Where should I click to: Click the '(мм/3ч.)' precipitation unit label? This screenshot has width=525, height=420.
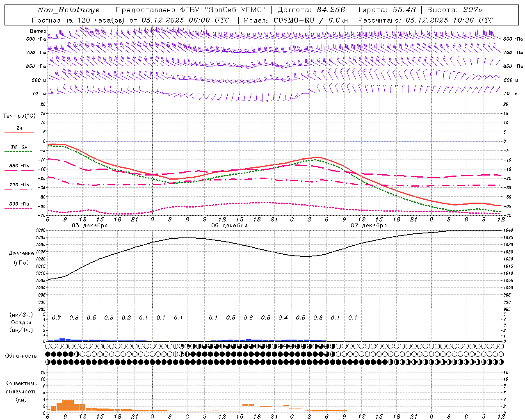[x=21, y=315]
